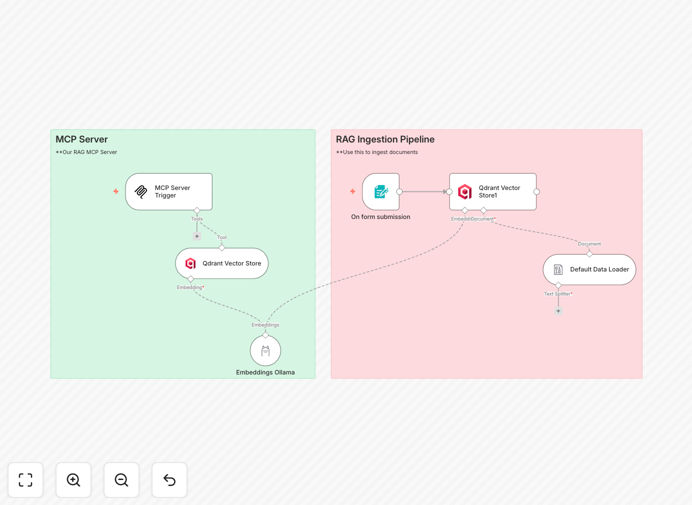This screenshot has width=692, height=505.
Task: Click the Embedding diamond connector under Qdrant Vector Store
Action: [191, 279]
